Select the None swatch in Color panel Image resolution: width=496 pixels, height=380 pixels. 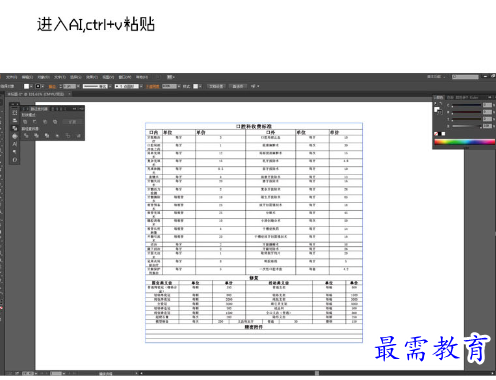(x=436, y=134)
